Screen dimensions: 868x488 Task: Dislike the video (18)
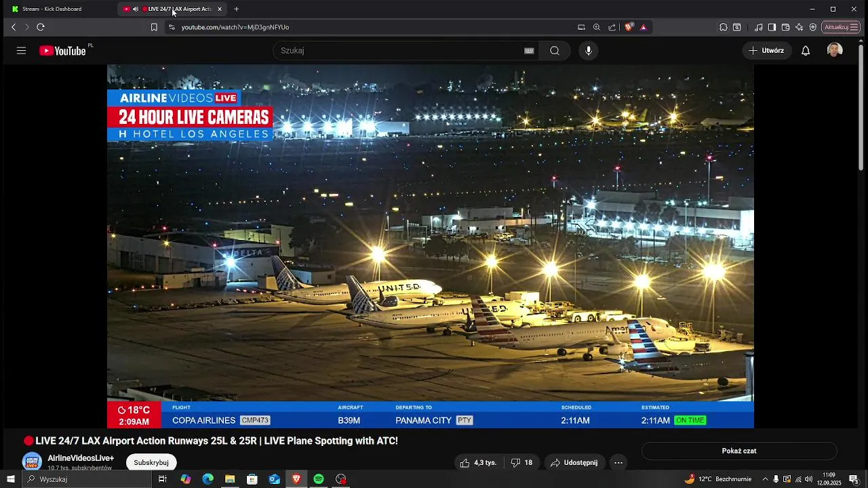click(x=521, y=462)
